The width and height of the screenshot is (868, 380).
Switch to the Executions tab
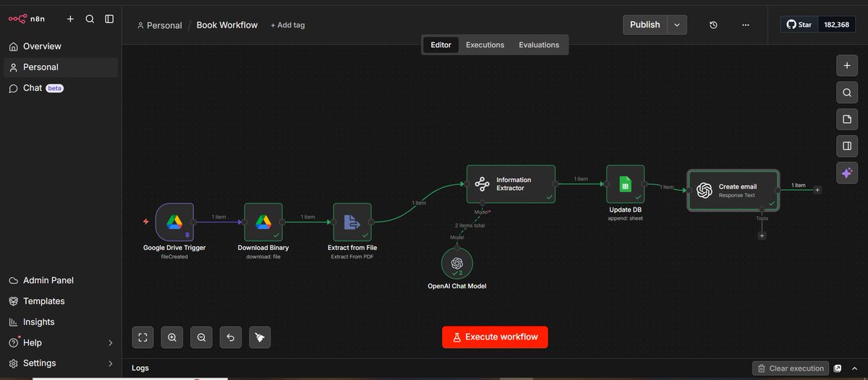pos(485,45)
